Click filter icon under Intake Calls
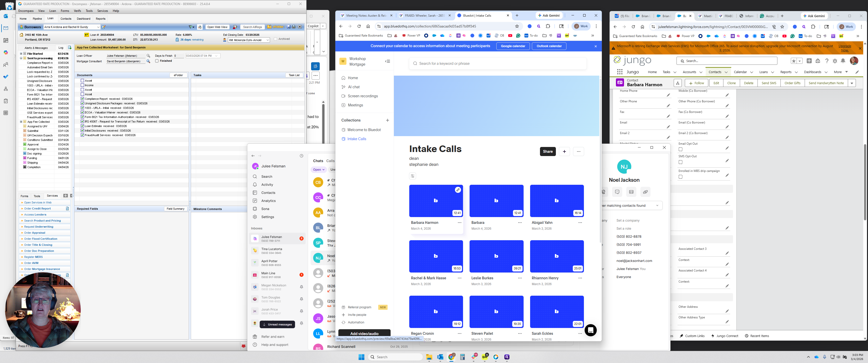The image size is (868, 363). (413, 176)
